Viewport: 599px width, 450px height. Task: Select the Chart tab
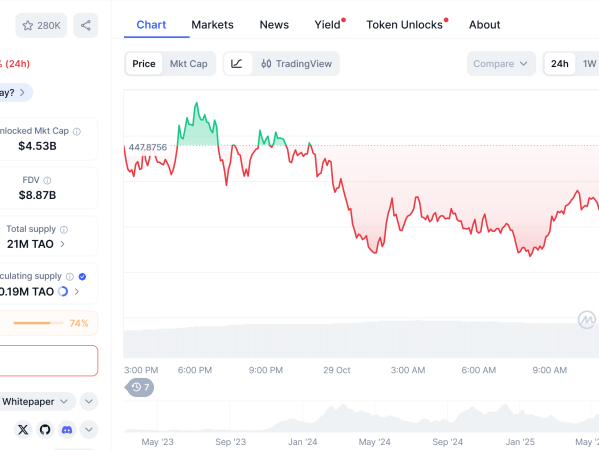[x=151, y=25]
